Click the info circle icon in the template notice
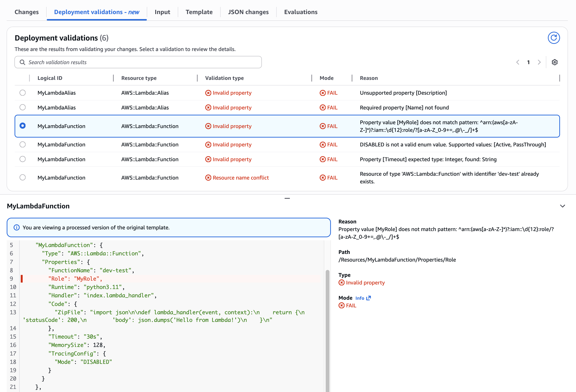Viewport: 576px width, 392px height. (17, 227)
